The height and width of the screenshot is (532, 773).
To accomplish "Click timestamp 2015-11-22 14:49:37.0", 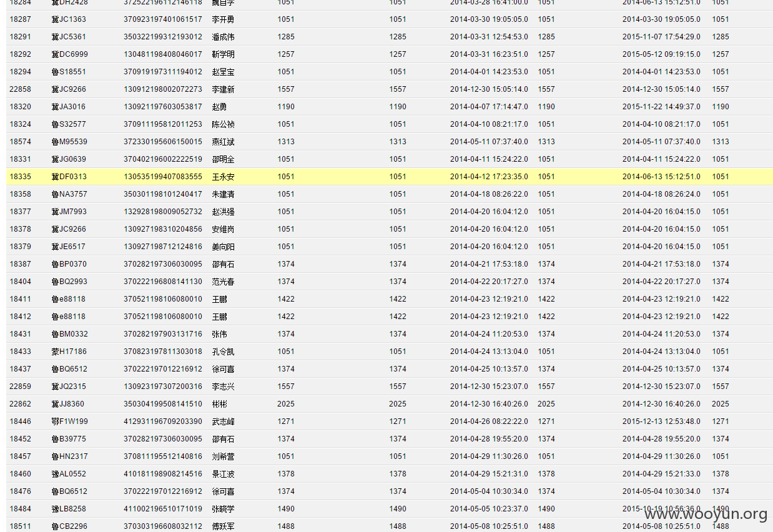I will tap(661, 107).
